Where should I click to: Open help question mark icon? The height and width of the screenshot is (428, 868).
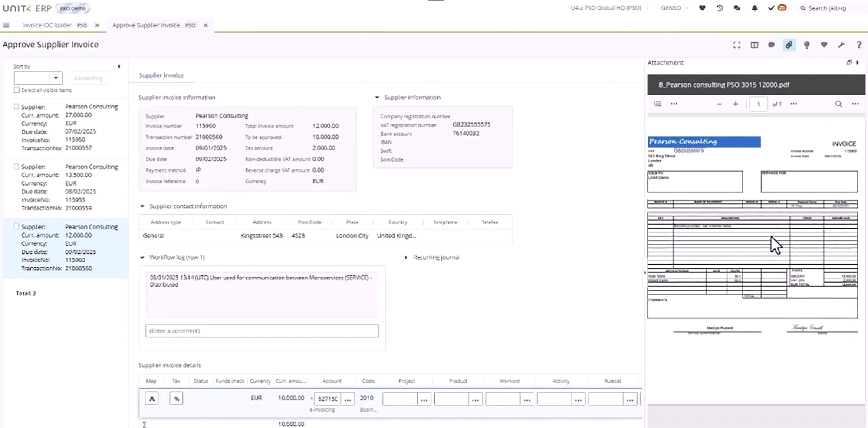point(858,45)
